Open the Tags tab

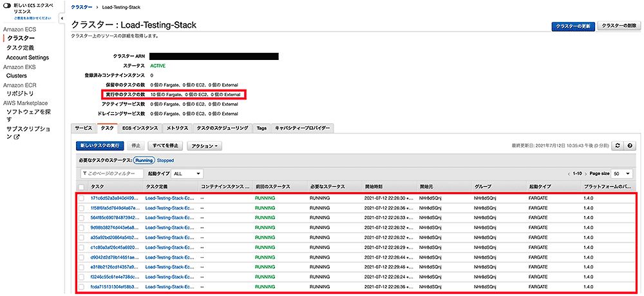click(261, 128)
